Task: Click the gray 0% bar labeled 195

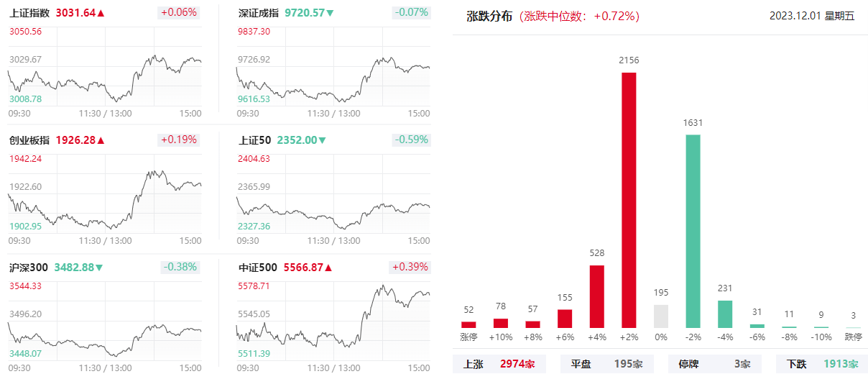Action: [661, 316]
